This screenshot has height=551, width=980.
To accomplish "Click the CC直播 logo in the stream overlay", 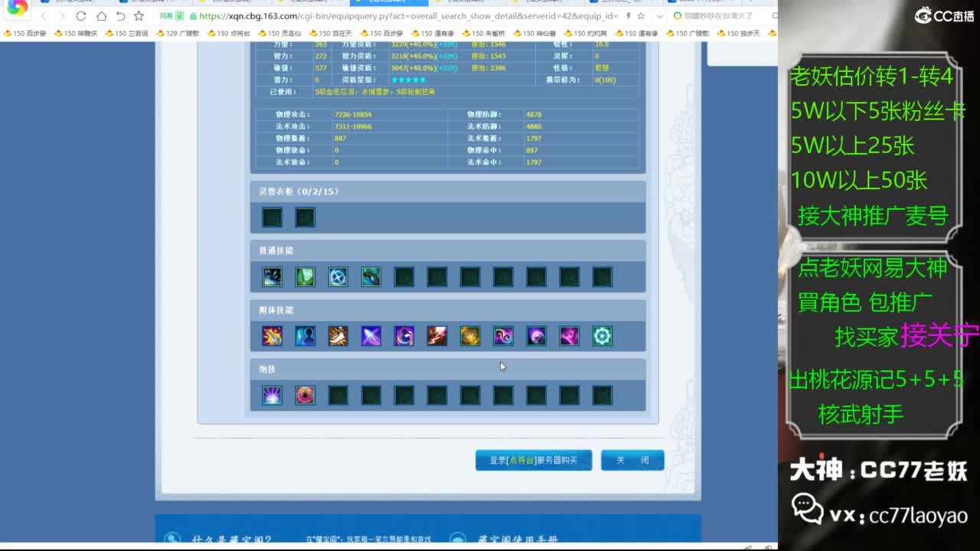I will coord(944,15).
